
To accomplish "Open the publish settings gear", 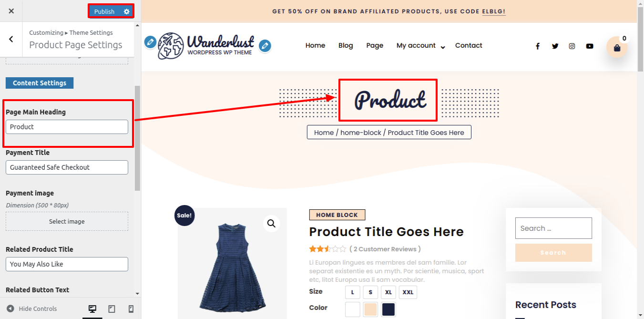I will point(126,11).
